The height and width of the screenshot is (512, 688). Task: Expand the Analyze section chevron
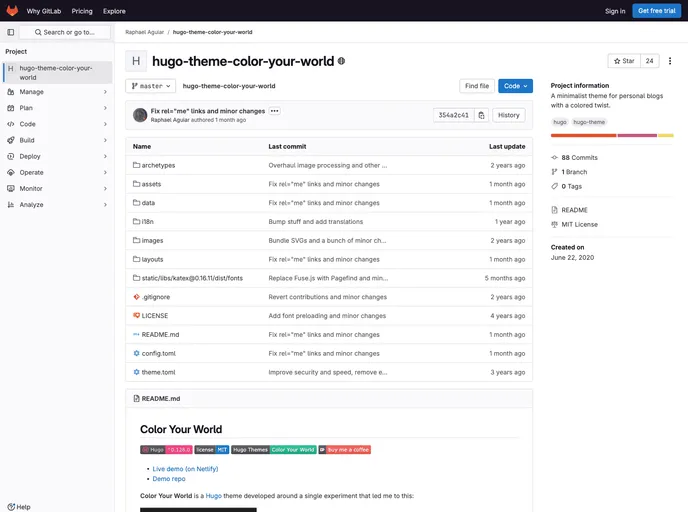105,204
